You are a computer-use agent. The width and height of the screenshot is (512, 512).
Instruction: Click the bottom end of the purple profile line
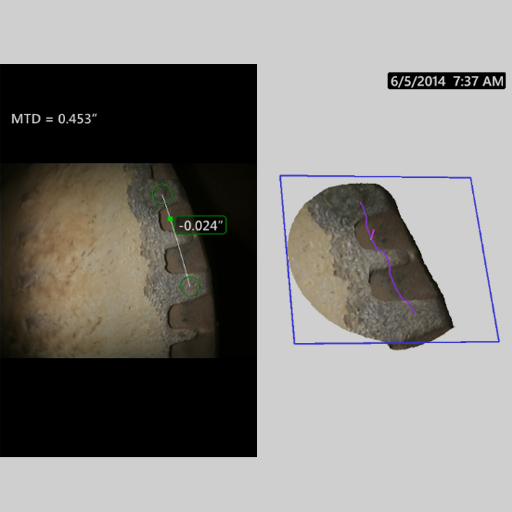pyautogui.click(x=414, y=313)
